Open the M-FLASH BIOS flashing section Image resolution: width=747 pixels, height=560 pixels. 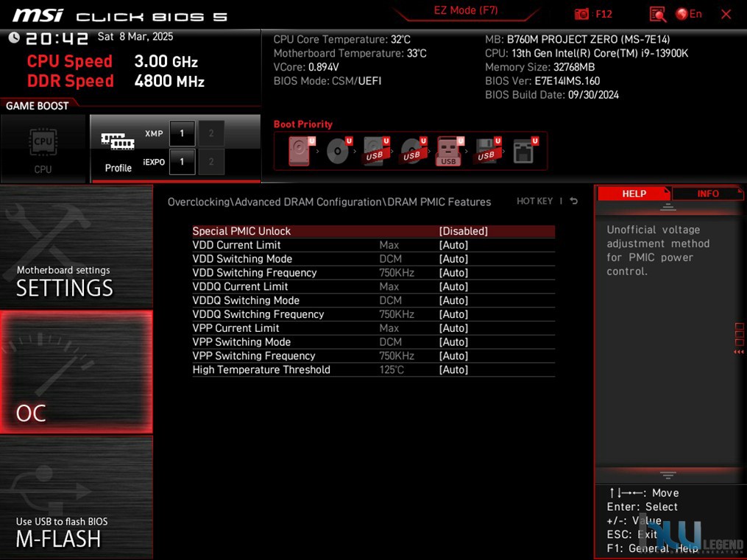tap(77, 498)
